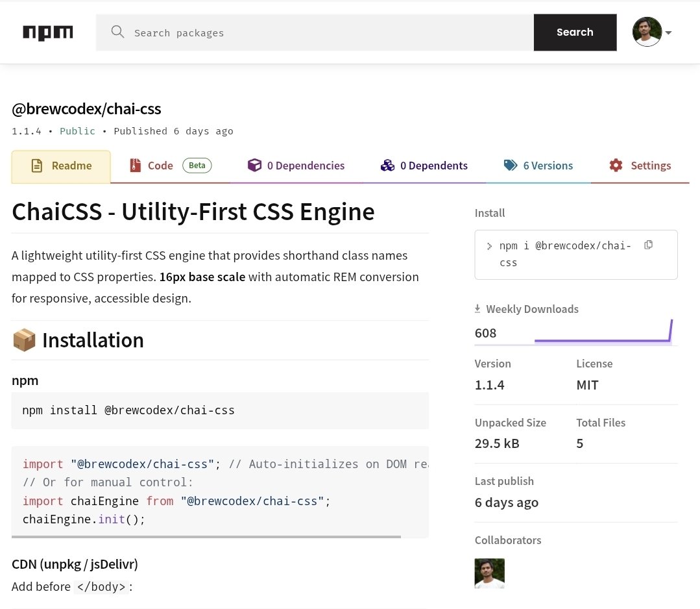Image resolution: width=700 pixels, height=609 pixels.
Task: Click the weekly downloads sparkline chart
Action: point(603,331)
